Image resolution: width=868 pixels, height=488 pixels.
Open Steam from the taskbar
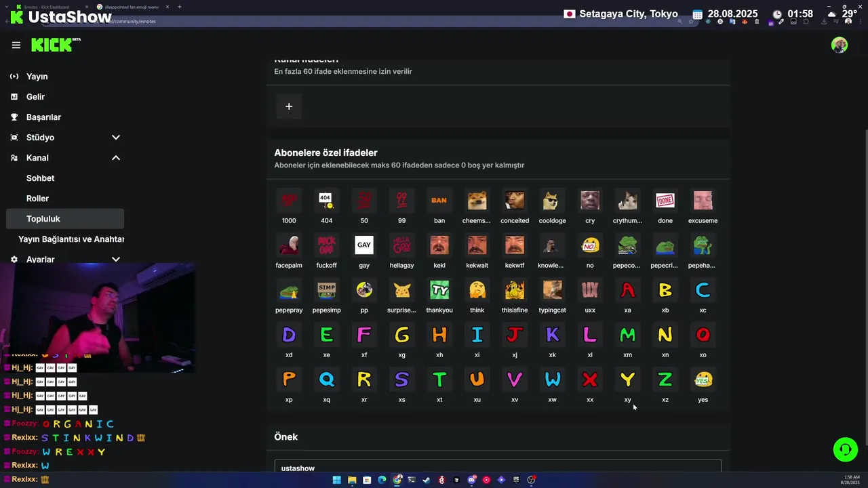427,480
